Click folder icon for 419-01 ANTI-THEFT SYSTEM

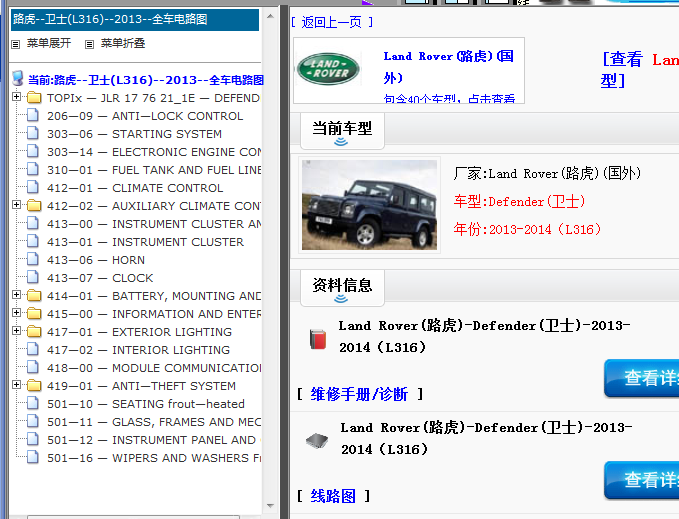tap(34, 385)
